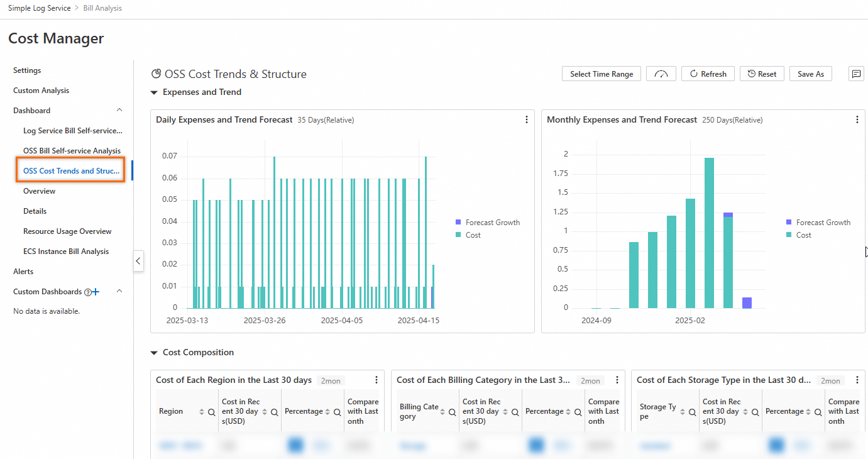The image size is (868, 459).
Task: Click the comment icon beside Save As
Action: click(x=856, y=74)
